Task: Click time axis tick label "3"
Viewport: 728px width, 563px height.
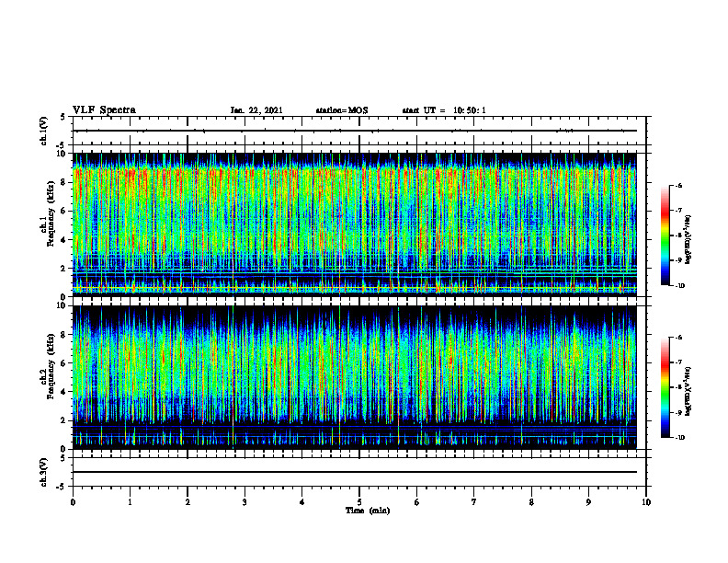Action: pos(245,502)
